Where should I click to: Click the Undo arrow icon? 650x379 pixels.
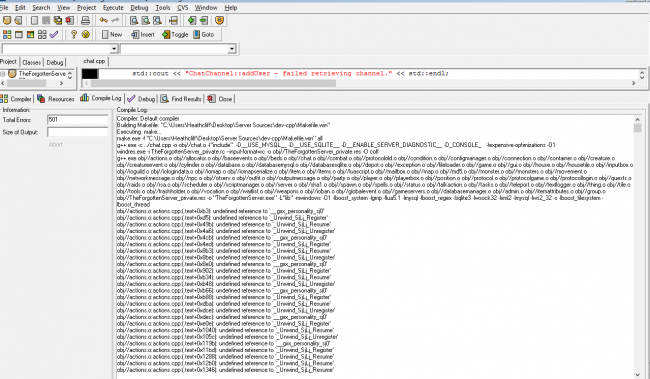pyautogui.click(x=104, y=20)
